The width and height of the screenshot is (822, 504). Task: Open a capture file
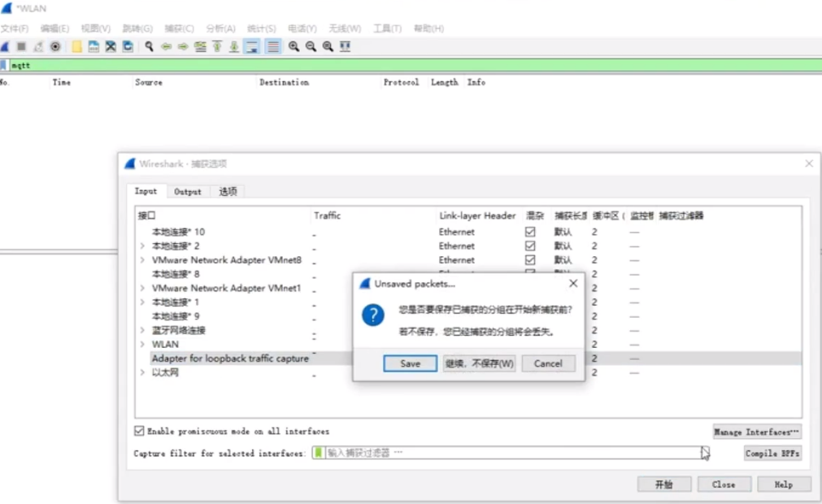click(x=76, y=46)
